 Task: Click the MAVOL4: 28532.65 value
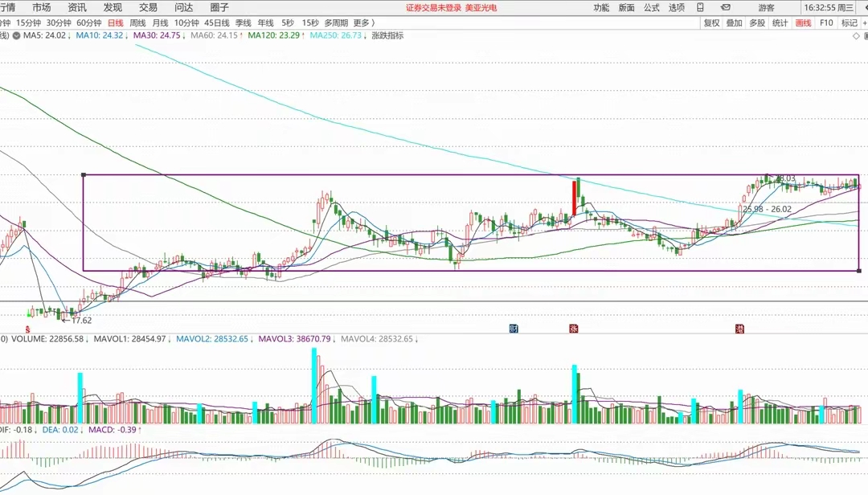point(377,339)
